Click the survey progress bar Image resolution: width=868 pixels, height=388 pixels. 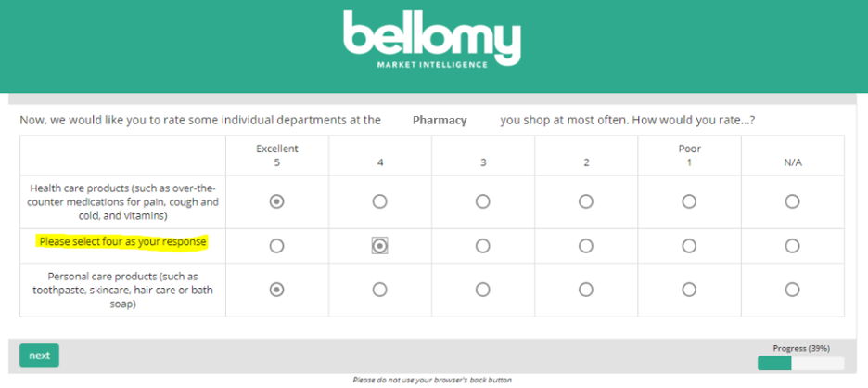tap(800, 363)
